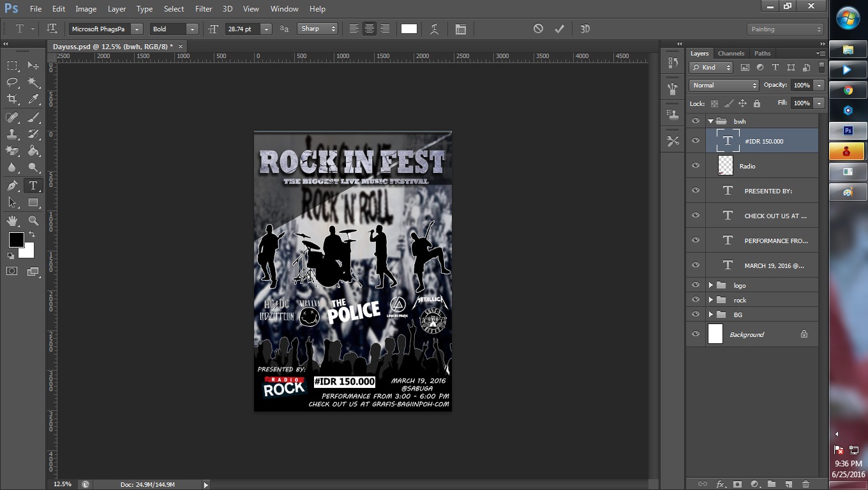This screenshot has width=868, height=490.
Task: Open the layer styles fx menu
Action: pos(721,484)
